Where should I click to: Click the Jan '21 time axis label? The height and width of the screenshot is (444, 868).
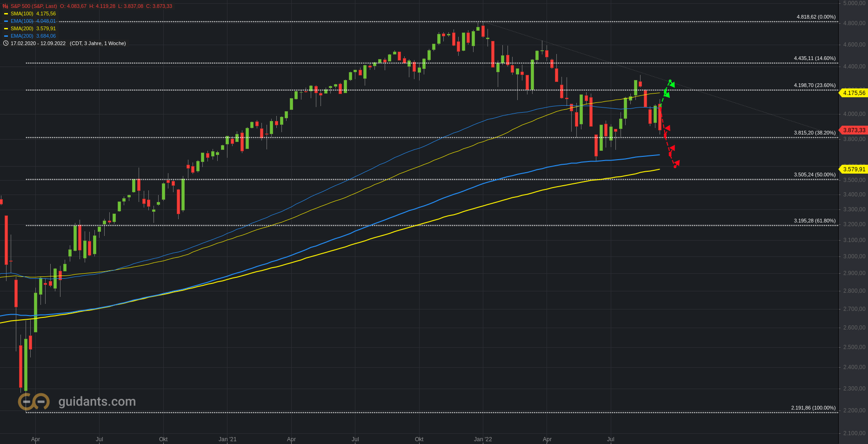tap(227, 439)
